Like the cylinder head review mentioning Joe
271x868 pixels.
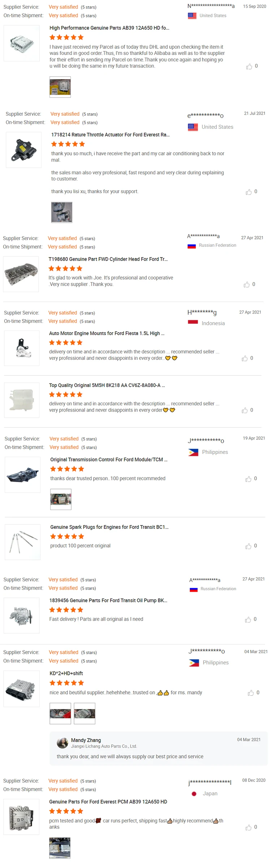(246, 285)
